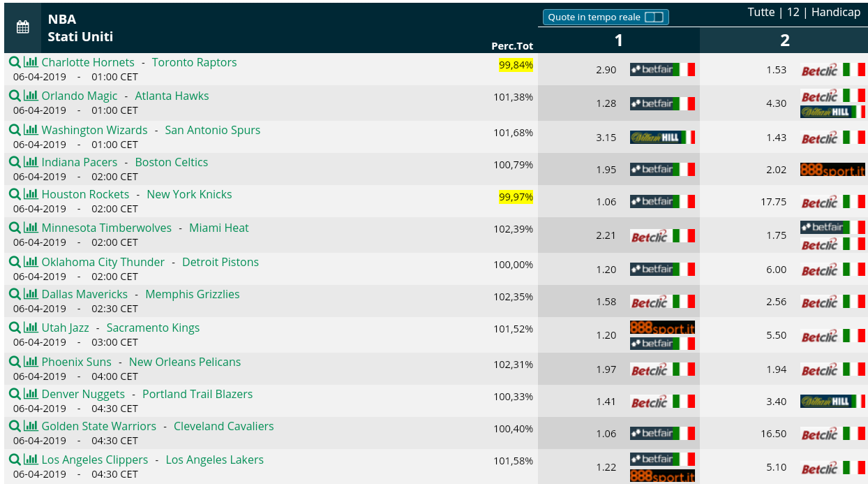The width and height of the screenshot is (868, 484).
Task: Click magnifier icon for Golden State Warriors match
Action: pyautogui.click(x=15, y=425)
